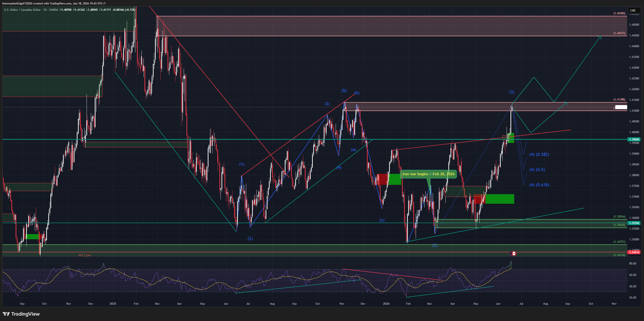
Task: Click the 20.00 RSI scale value
Action: tap(633, 298)
